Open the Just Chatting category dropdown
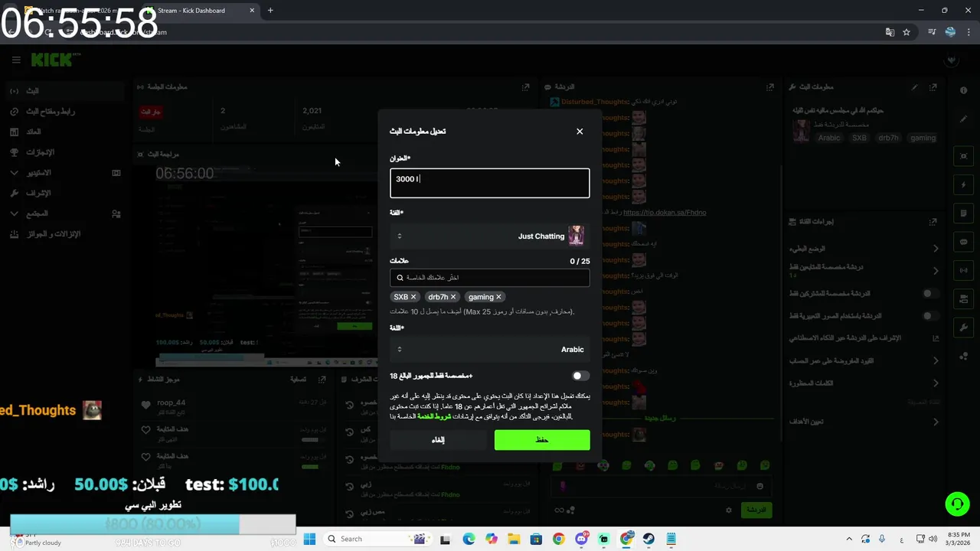 tap(490, 236)
